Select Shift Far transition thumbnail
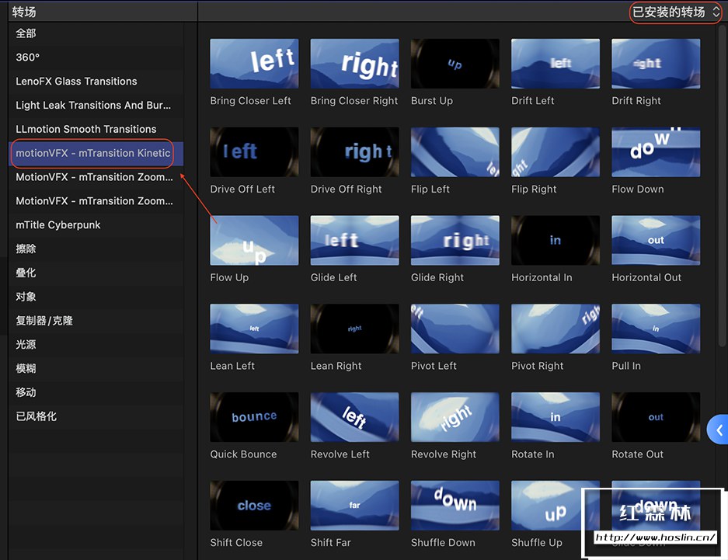The width and height of the screenshot is (728, 560). point(355,506)
